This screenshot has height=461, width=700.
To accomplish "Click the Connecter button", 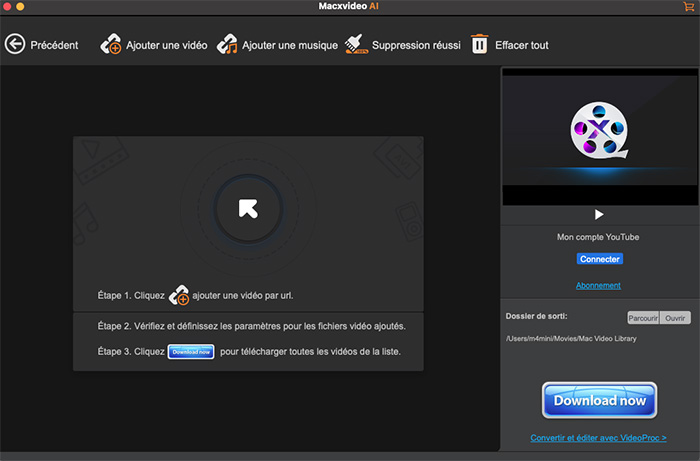I will point(600,259).
